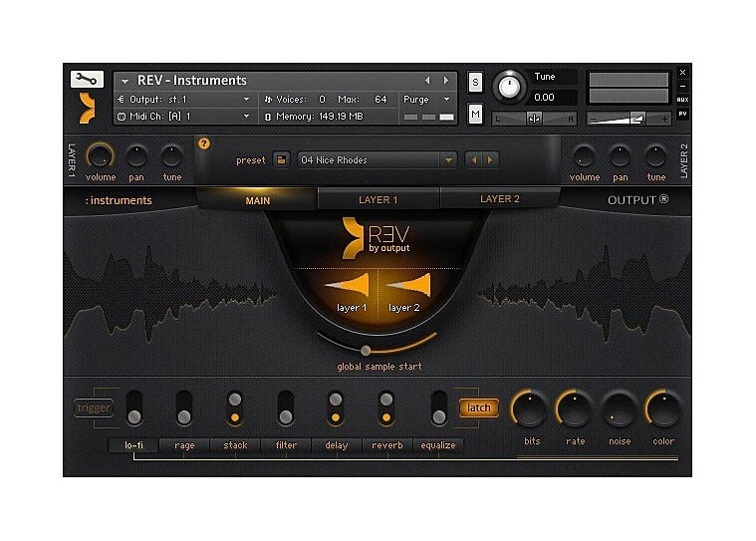Load next instrument with header right arrow
This screenshot has height=541, width=756.
coord(446,80)
